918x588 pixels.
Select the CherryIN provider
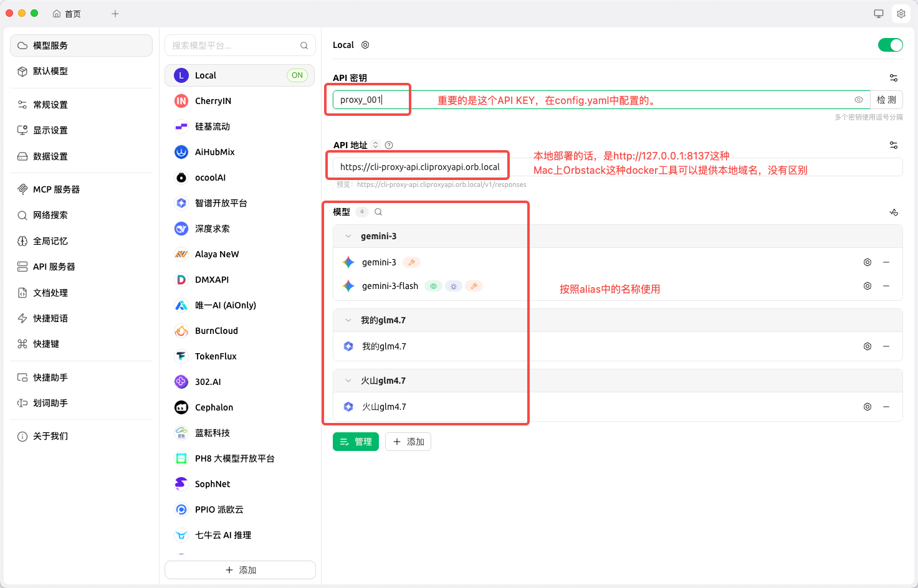click(x=240, y=101)
